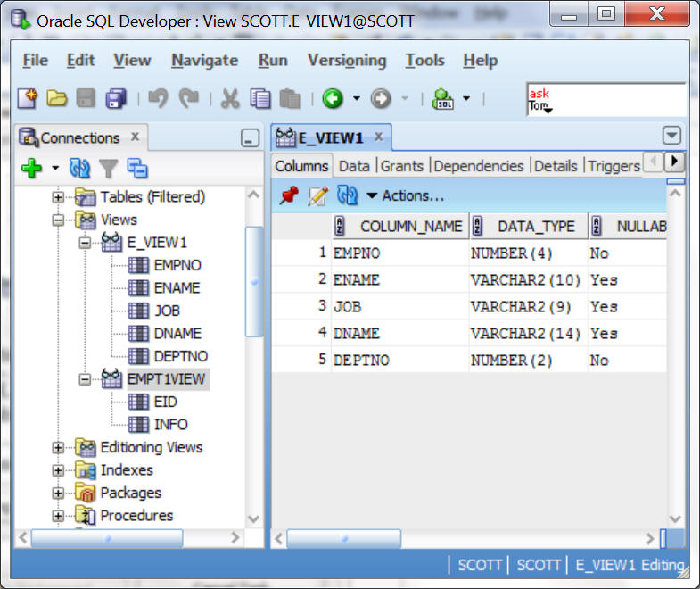This screenshot has height=589, width=700.
Task: Click the gray Forward navigation arrow
Action: click(381, 98)
